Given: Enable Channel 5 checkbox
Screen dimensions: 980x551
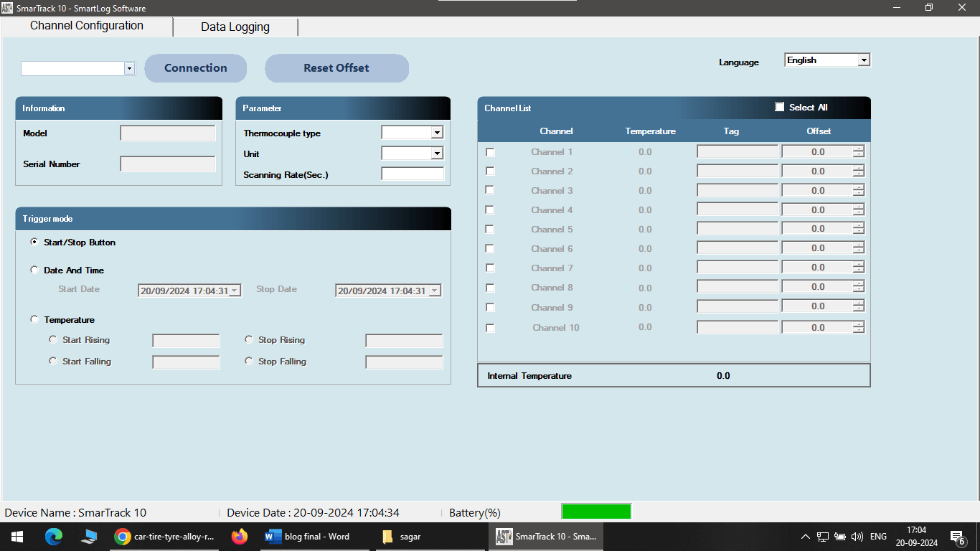Looking at the screenshot, I should 490,229.
